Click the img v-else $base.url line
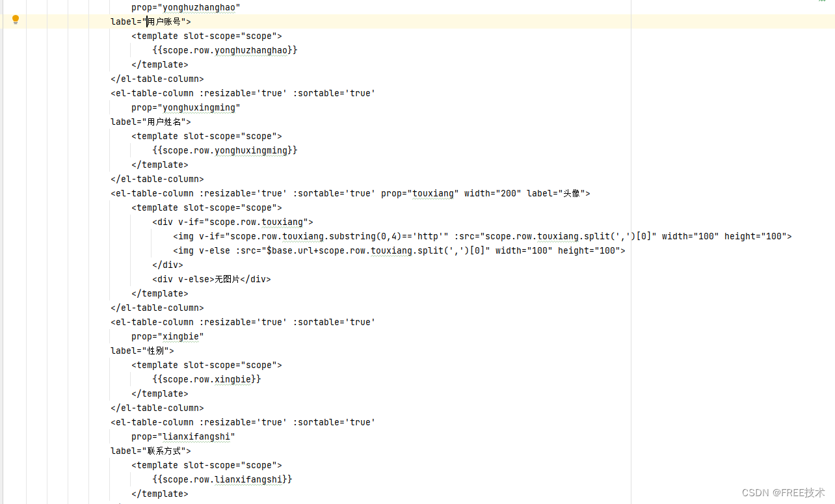 [x=399, y=250]
